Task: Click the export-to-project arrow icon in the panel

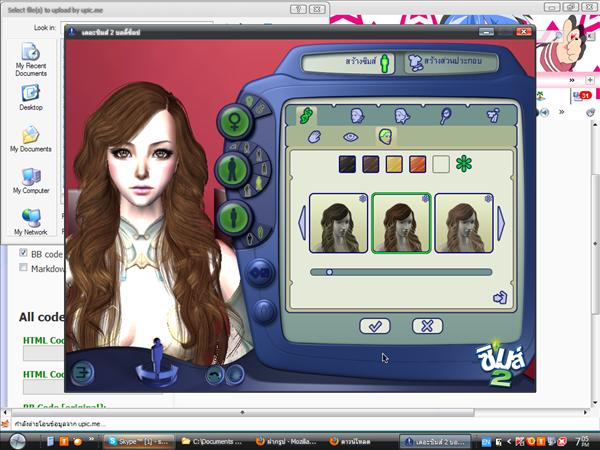Action: [x=501, y=297]
